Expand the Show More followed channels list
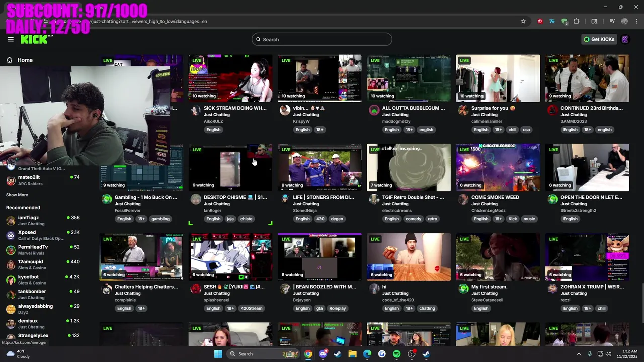Screen dimensions: 644x362 coord(17,195)
